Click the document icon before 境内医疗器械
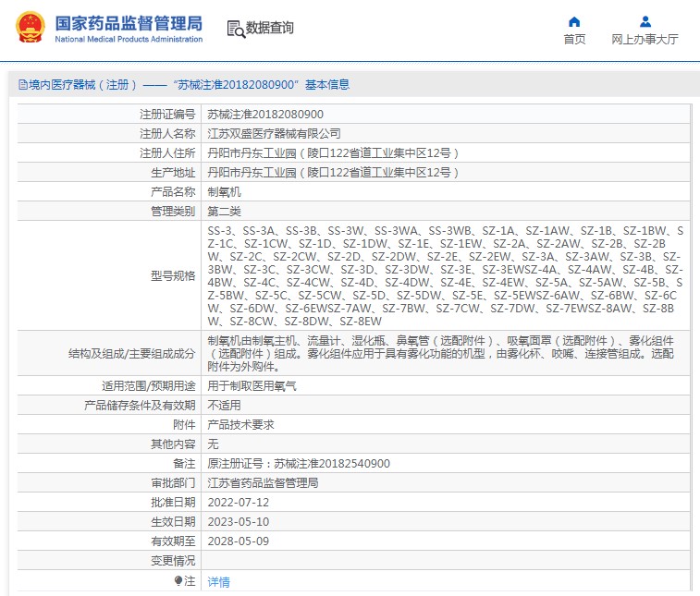The image size is (700, 596). (x=23, y=84)
